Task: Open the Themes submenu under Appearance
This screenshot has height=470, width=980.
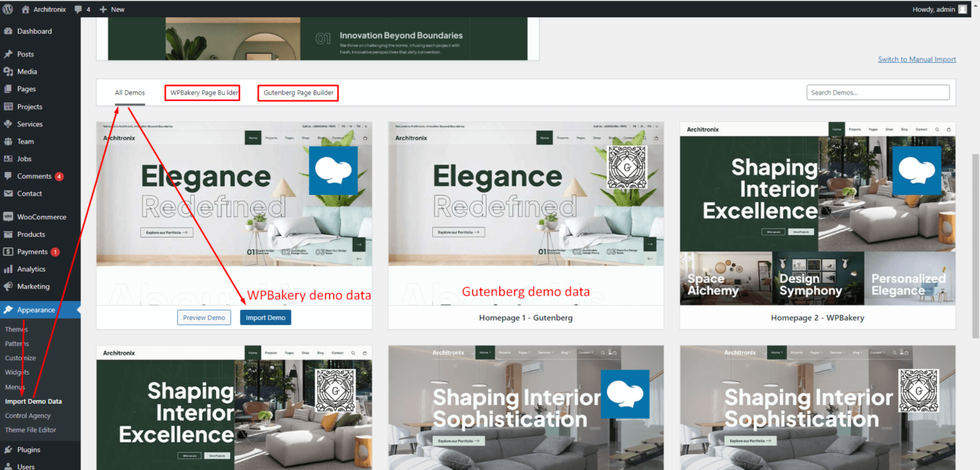Action: [17, 329]
